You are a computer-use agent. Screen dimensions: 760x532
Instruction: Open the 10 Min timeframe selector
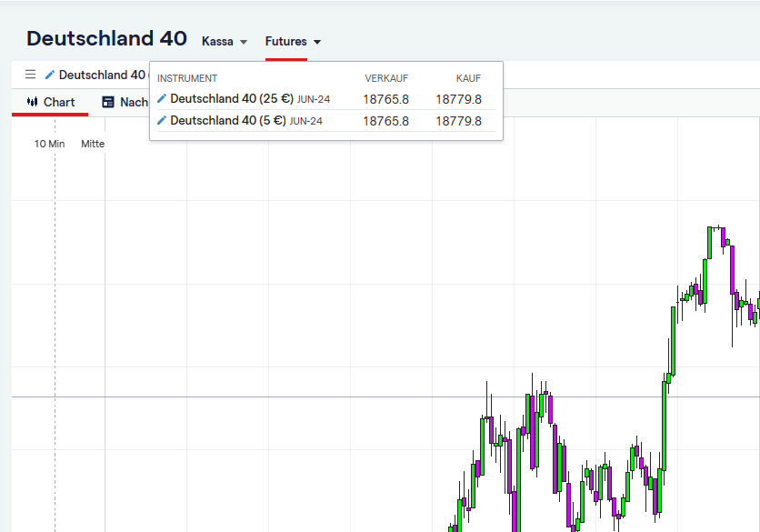[x=50, y=144]
